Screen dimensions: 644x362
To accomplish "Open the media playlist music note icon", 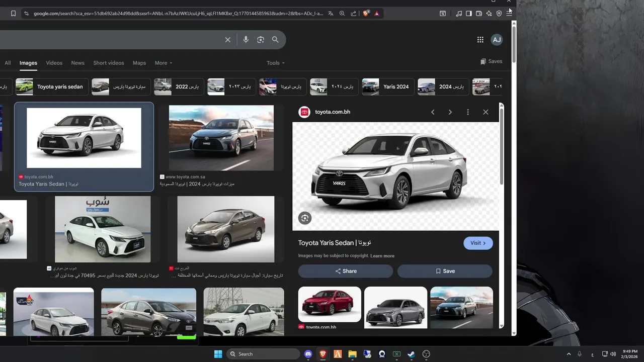I will (x=458, y=14).
